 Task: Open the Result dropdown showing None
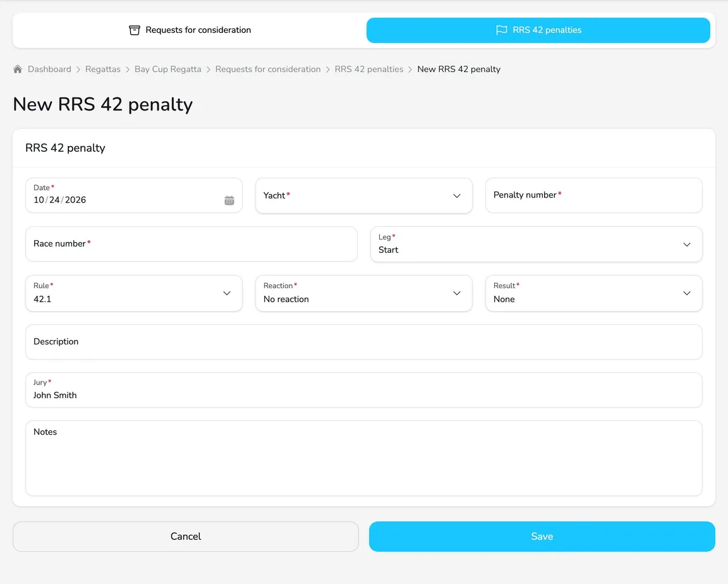[x=594, y=293]
